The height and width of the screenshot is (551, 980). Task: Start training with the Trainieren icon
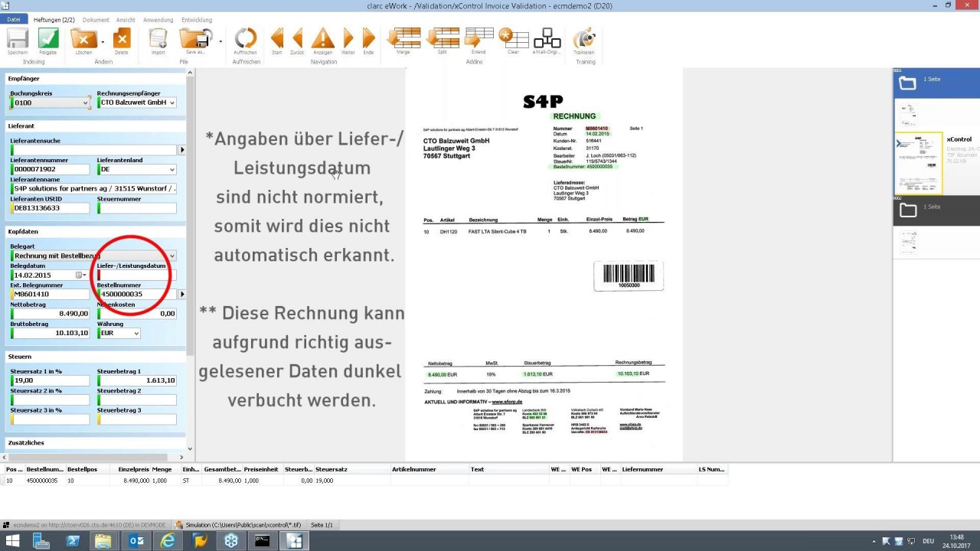pos(584,38)
